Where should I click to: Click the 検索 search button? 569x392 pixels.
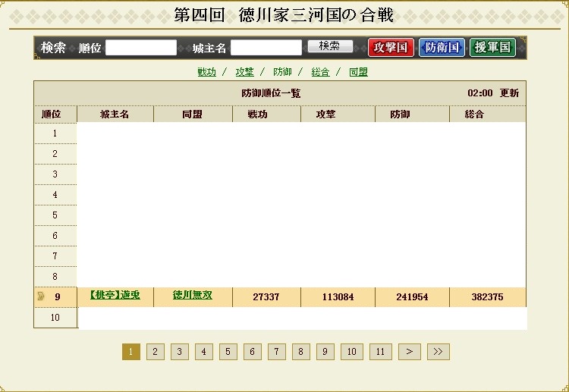330,46
